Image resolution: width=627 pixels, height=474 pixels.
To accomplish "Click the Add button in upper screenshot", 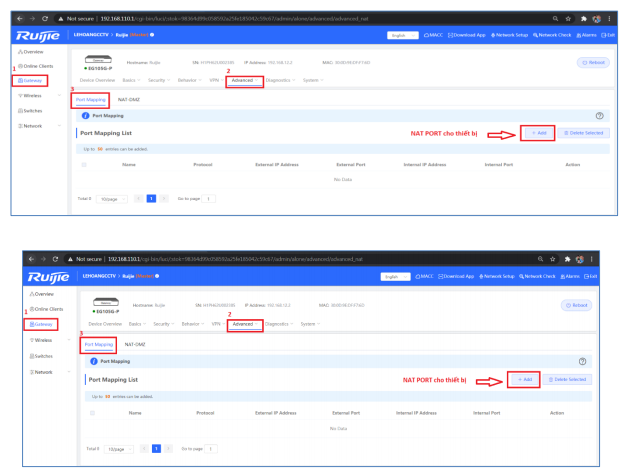I will (537, 132).
